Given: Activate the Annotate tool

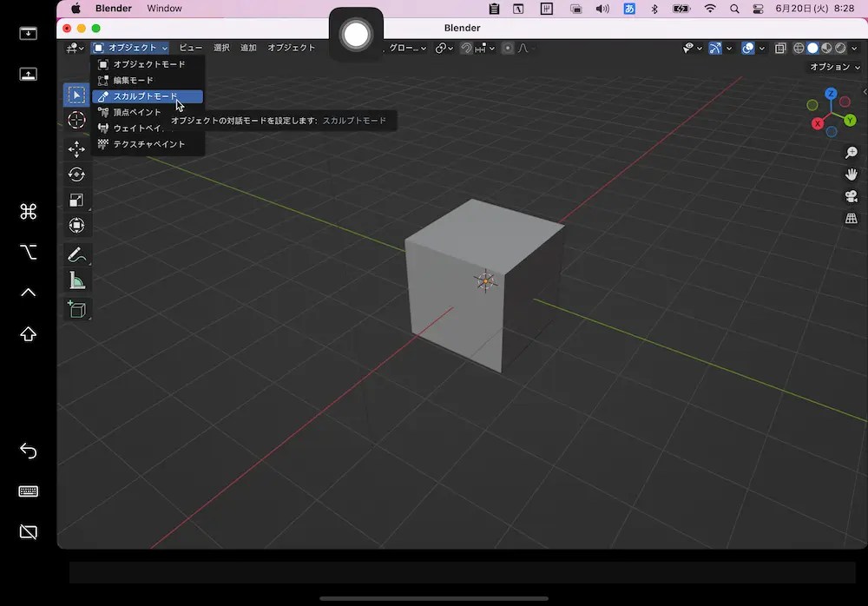Looking at the screenshot, I should pos(76,254).
